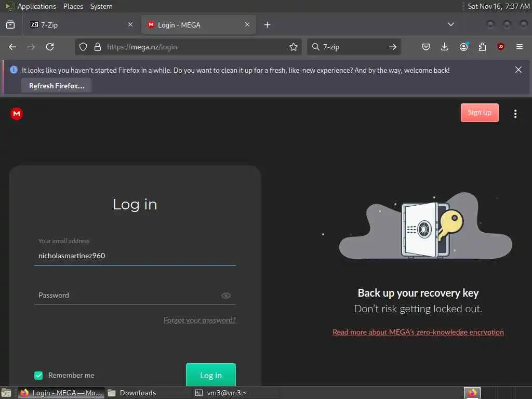Open a new tab with the plus icon
Screen dimensions: 532x399
point(268,25)
